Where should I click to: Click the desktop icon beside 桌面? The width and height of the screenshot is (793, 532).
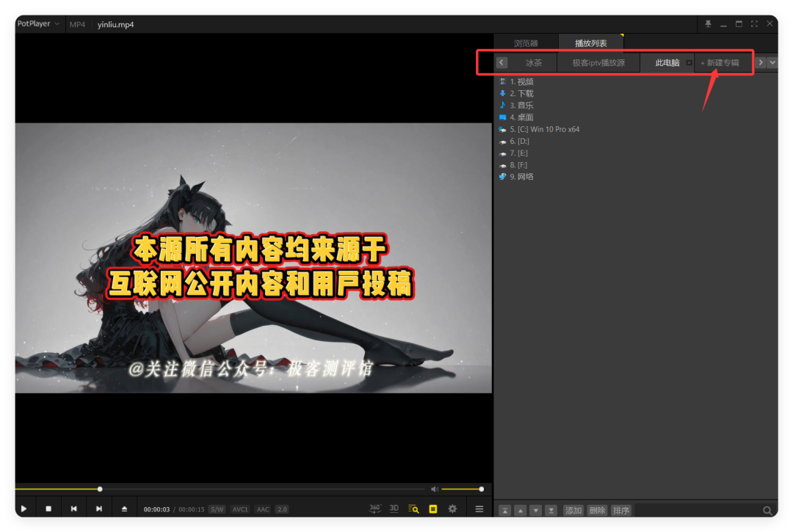point(502,117)
